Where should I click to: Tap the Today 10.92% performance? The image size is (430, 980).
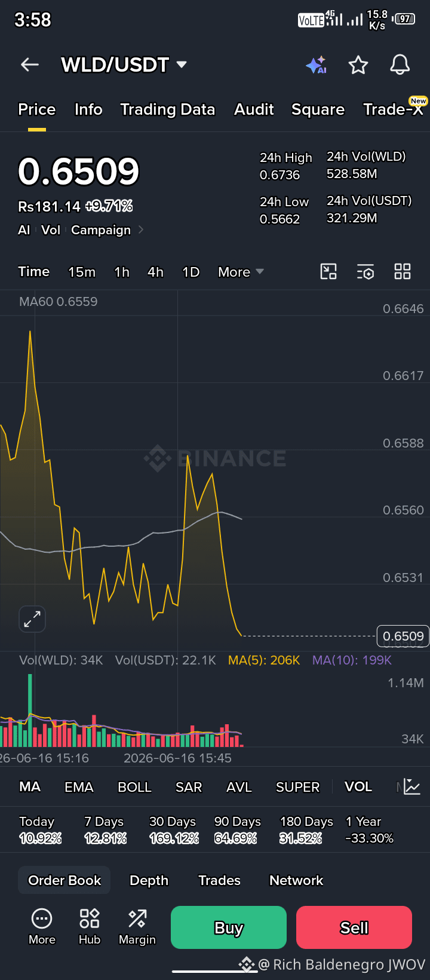click(40, 830)
